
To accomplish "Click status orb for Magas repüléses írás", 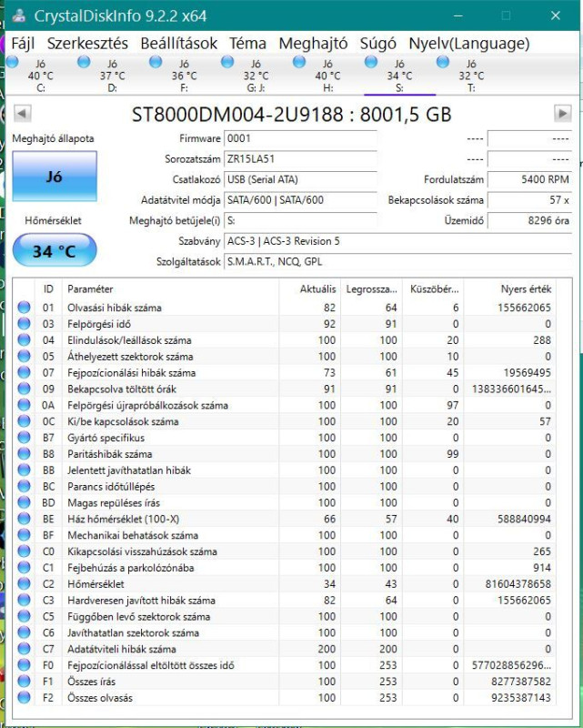I will tap(24, 502).
